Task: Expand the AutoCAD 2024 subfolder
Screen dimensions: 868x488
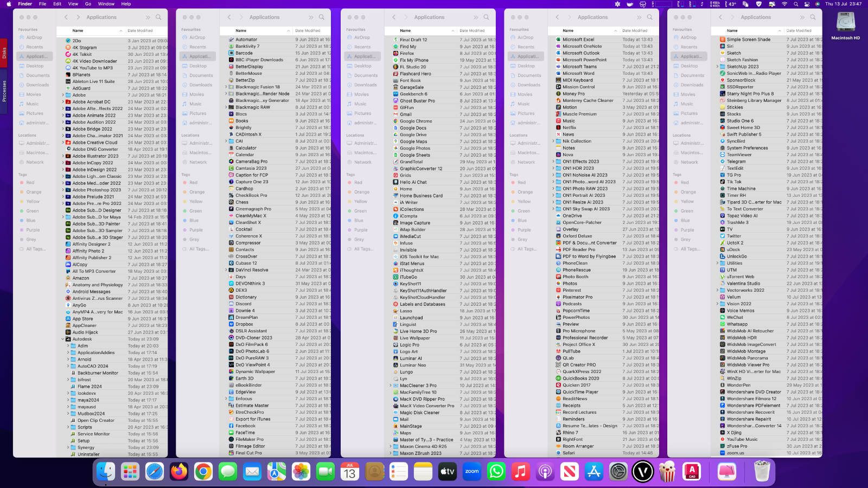Action: [x=68, y=366]
